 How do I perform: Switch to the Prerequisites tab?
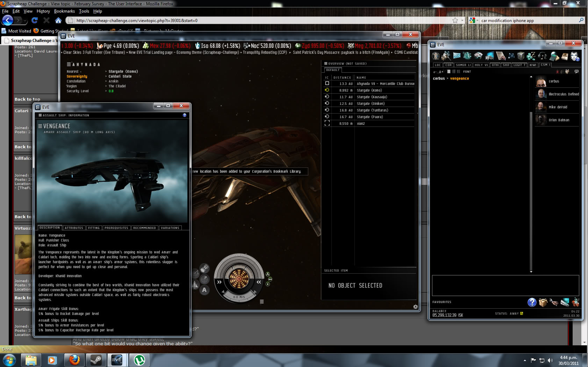(x=116, y=228)
